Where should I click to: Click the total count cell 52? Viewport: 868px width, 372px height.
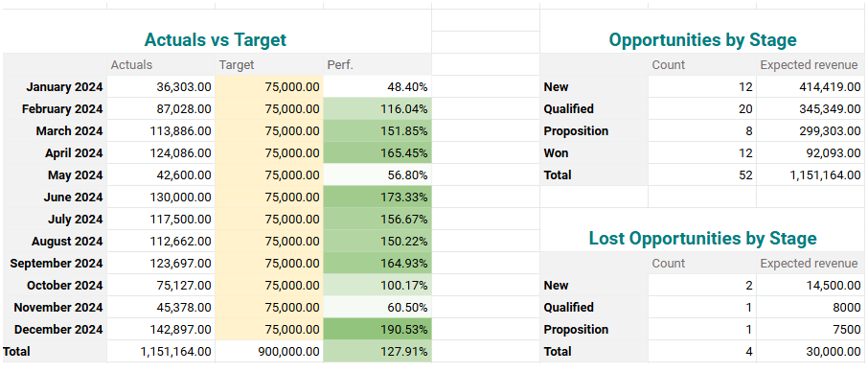tap(702, 174)
